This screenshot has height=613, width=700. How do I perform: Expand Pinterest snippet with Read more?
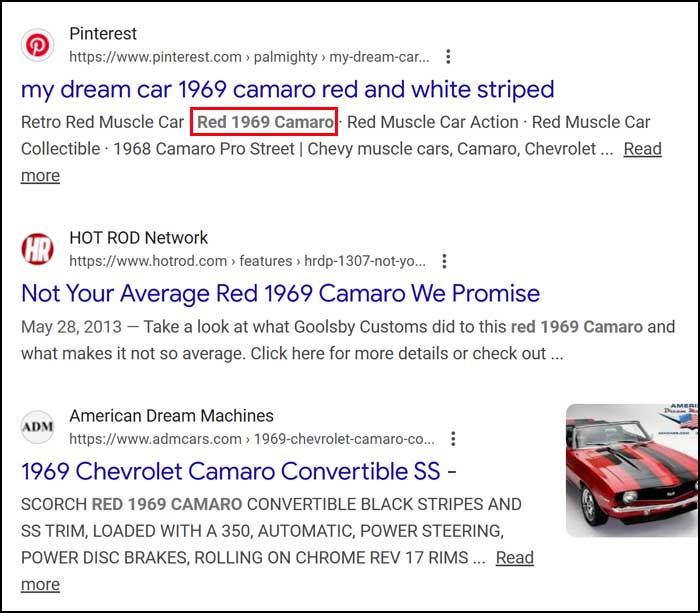tap(642, 149)
